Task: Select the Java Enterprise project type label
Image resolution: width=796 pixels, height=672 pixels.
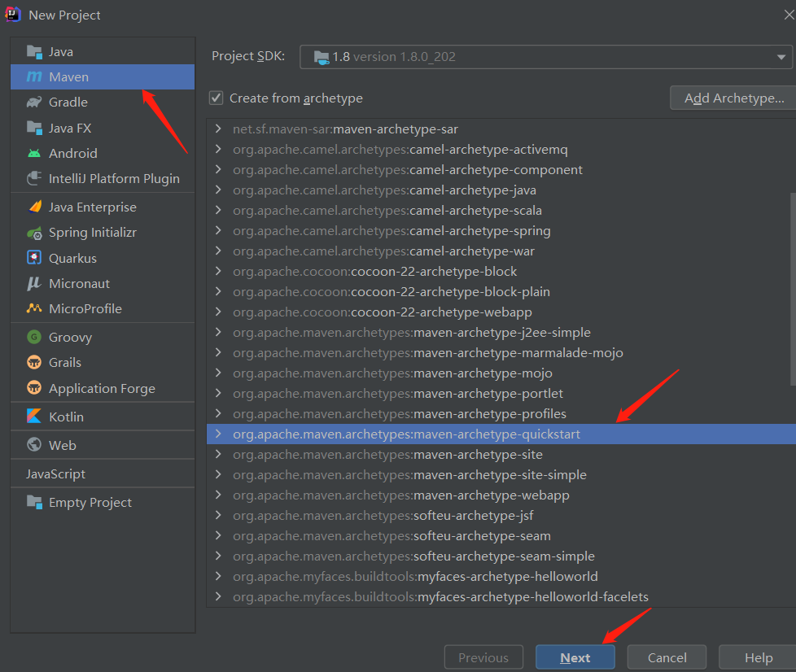Action: [93, 207]
